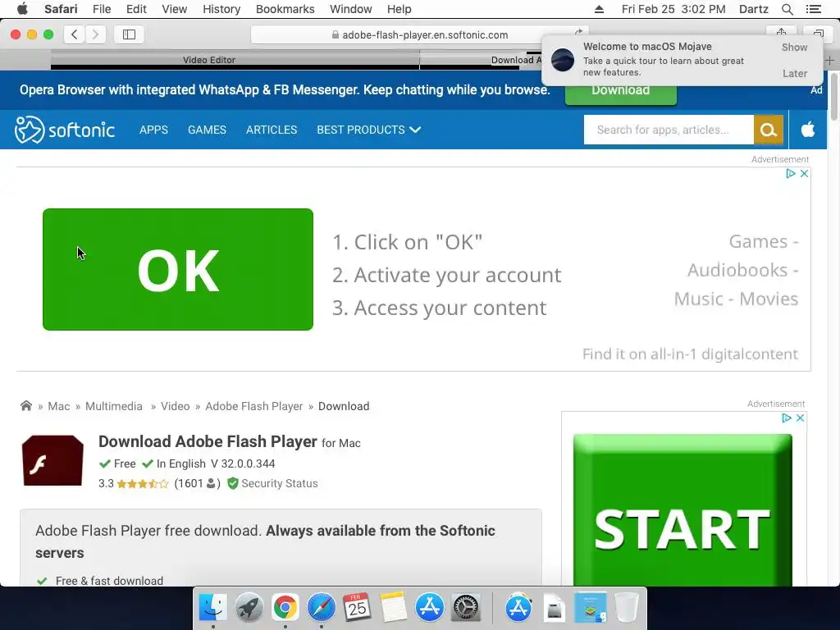Click the green OK ad button

178,269
